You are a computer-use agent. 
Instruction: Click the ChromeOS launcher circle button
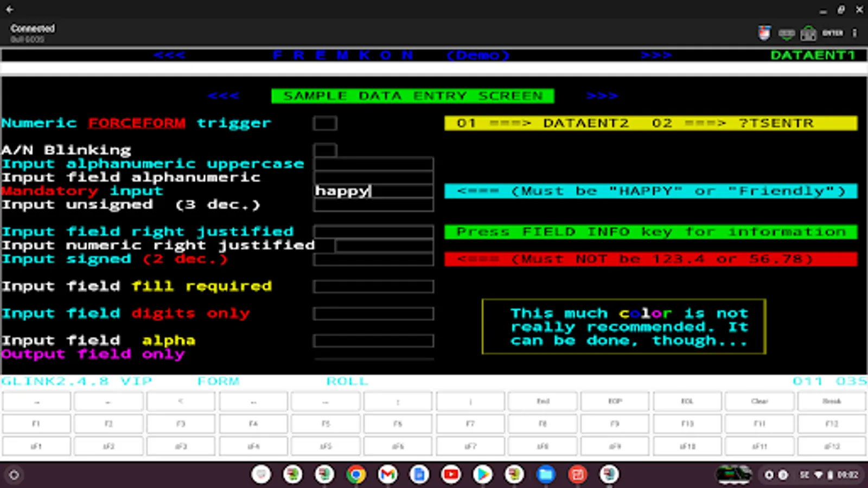tap(14, 475)
